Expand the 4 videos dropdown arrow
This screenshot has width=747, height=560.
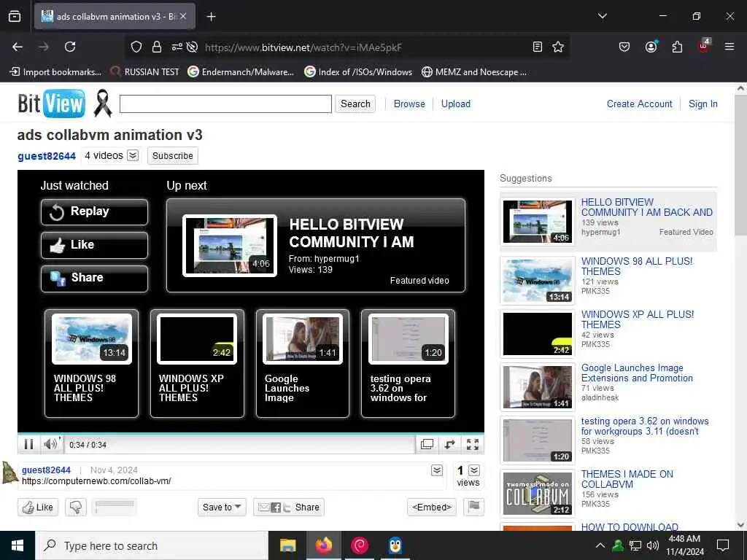[x=133, y=156]
